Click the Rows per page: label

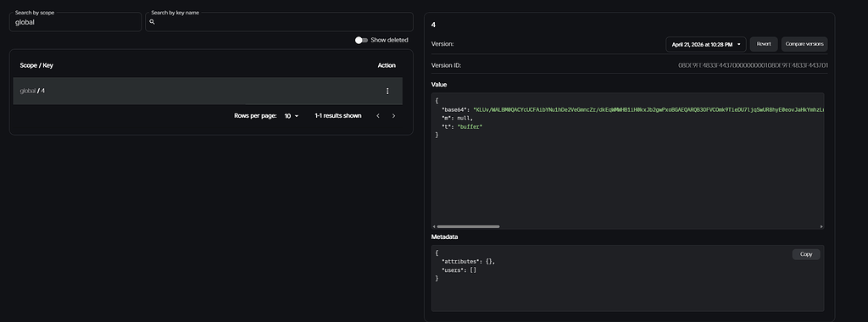pyautogui.click(x=255, y=115)
